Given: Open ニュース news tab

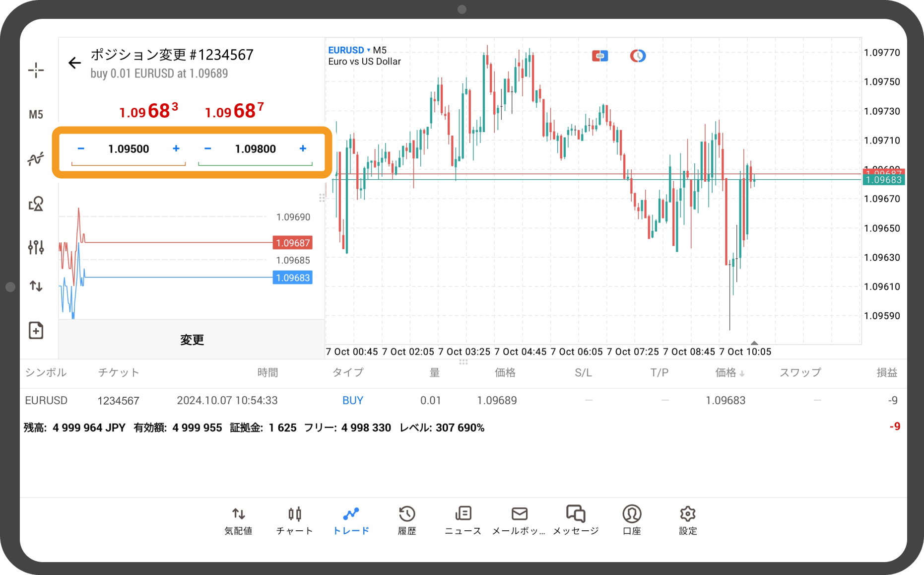Looking at the screenshot, I should tap(463, 521).
